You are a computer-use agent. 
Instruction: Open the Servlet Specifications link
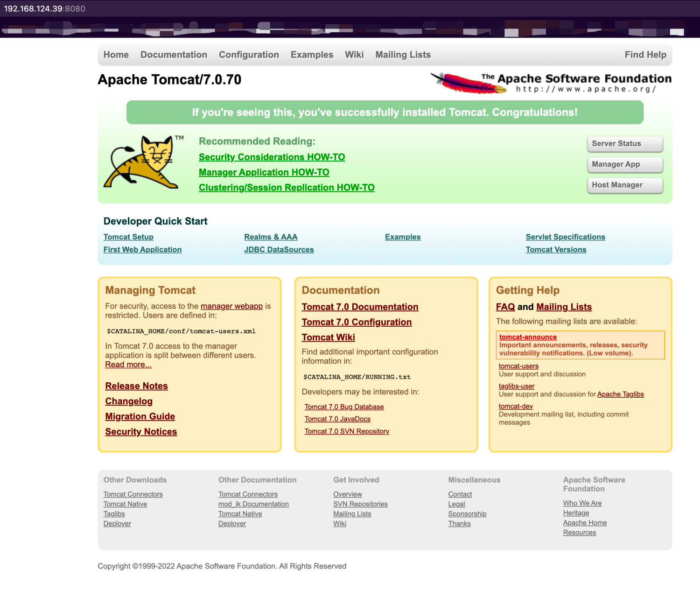tap(565, 237)
